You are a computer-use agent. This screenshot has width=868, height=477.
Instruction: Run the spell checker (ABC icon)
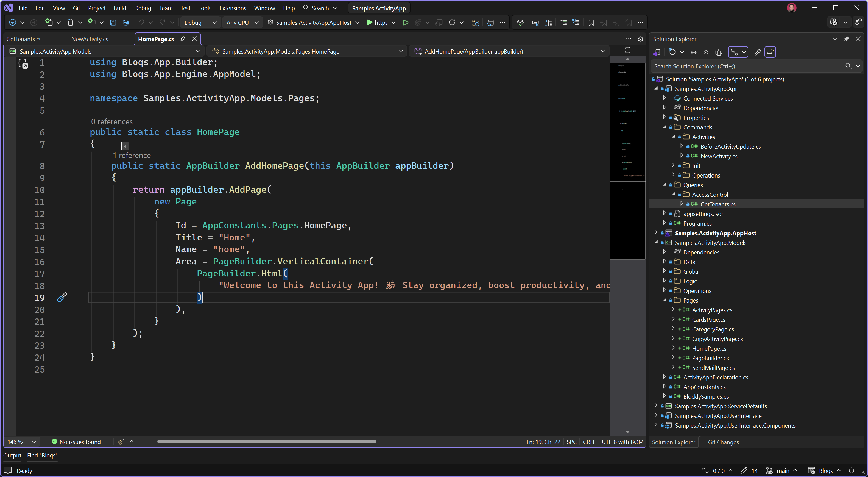click(520, 22)
